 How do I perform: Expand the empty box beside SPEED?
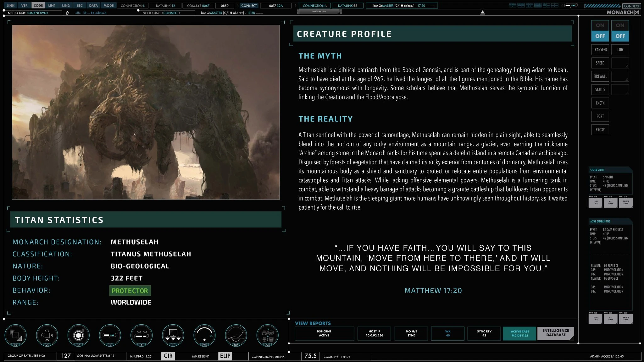pos(620,63)
